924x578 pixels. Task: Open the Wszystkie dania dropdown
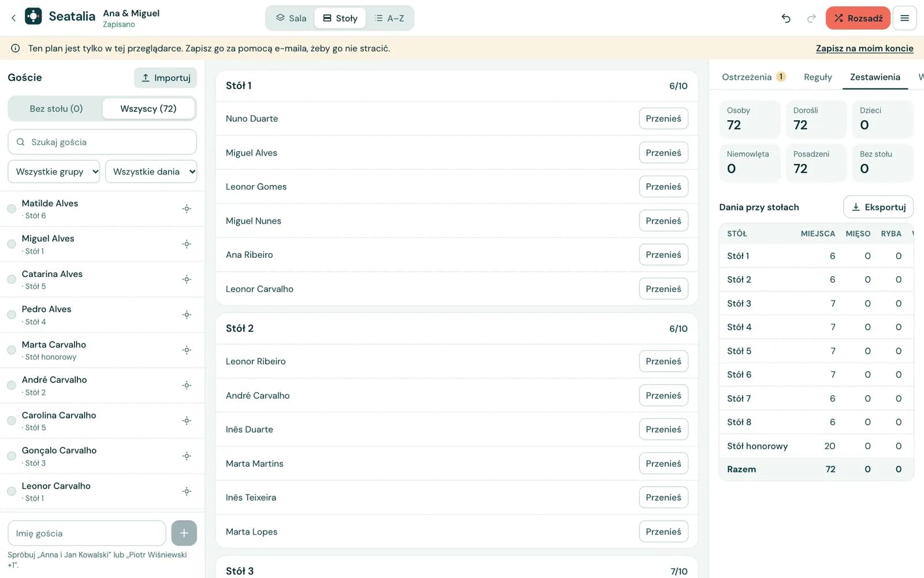point(151,172)
